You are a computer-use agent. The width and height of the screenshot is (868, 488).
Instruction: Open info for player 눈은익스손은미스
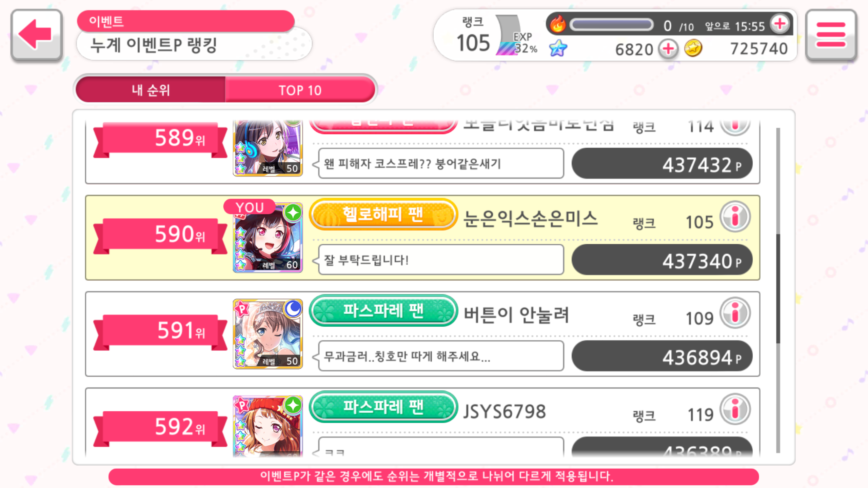(x=735, y=217)
